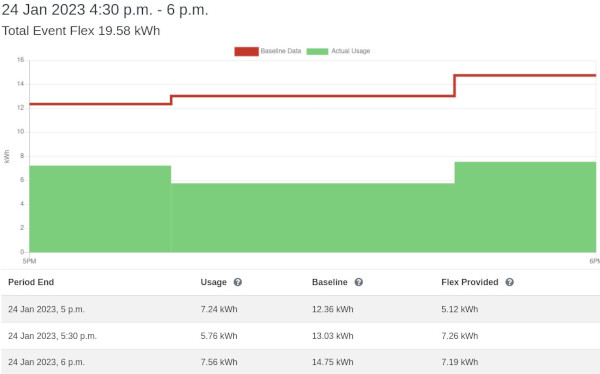Click the 5.12 kWh flex value
The width and height of the screenshot is (600, 374).
click(460, 309)
